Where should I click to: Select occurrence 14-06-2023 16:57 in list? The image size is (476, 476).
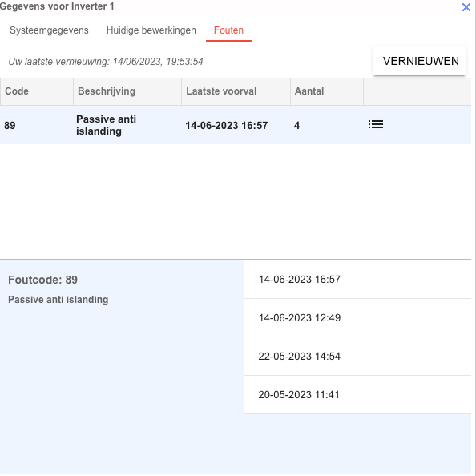pos(357,280)
